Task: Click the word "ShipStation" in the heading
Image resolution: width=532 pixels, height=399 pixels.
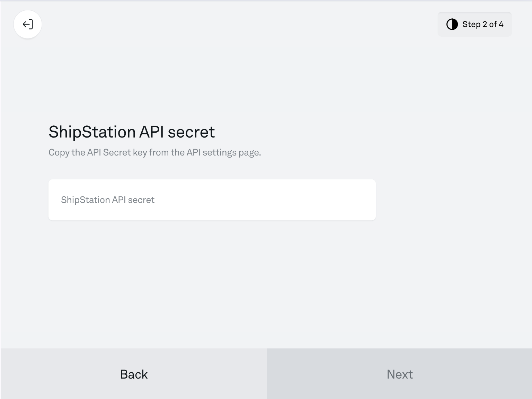Action: click(x=92, y=132)
